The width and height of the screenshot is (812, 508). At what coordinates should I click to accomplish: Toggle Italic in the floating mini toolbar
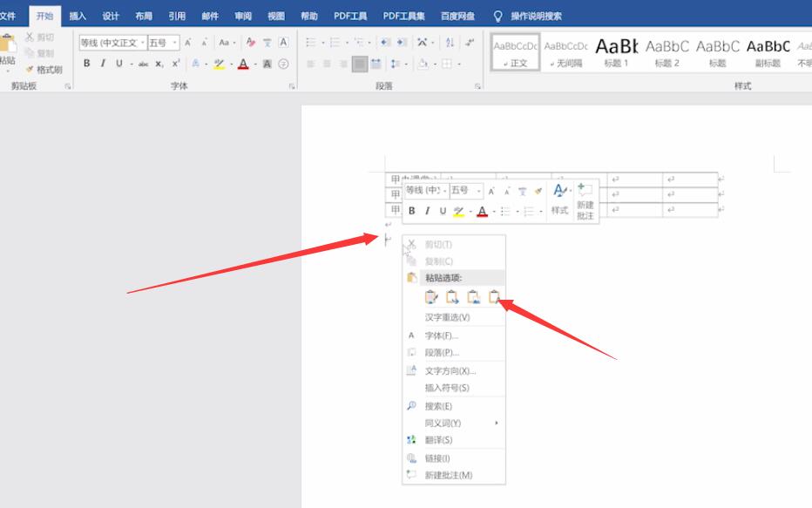click(x=427, y=211)
